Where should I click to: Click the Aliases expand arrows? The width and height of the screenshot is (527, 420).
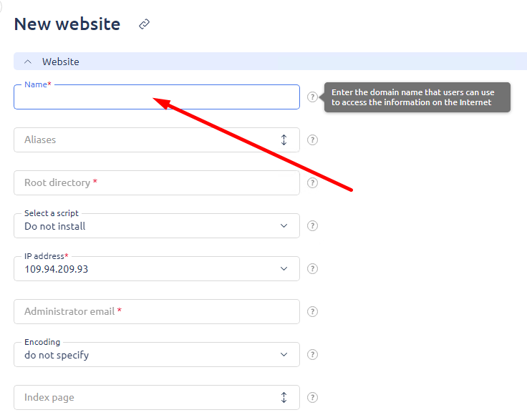coord(284,140)
